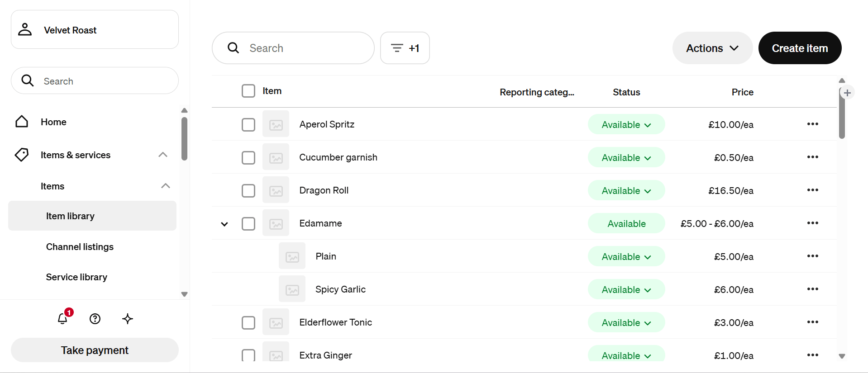Viewport: 868px width, 373px height.
Task: Open Channel listings page
Action: coord(80,246)
